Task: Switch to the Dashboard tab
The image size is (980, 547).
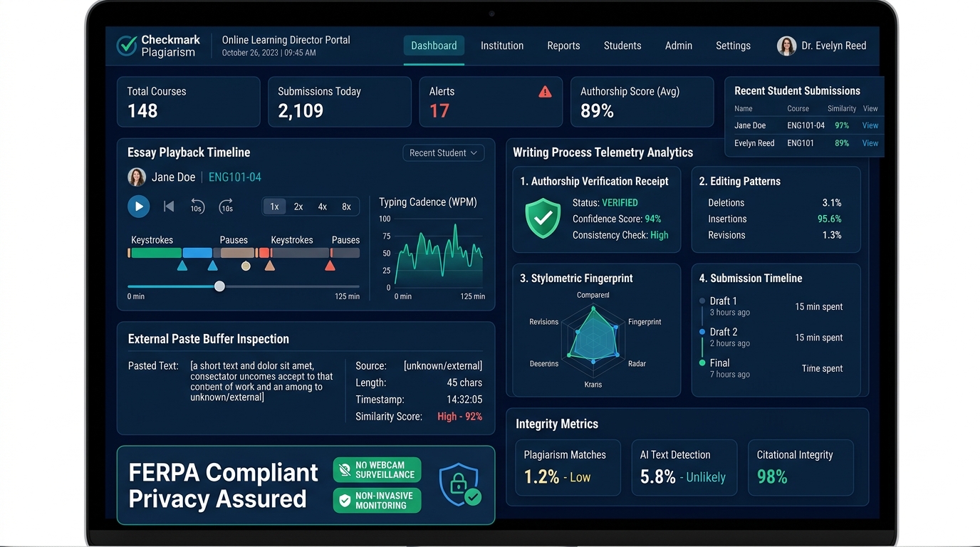Action: pos(434,46)
